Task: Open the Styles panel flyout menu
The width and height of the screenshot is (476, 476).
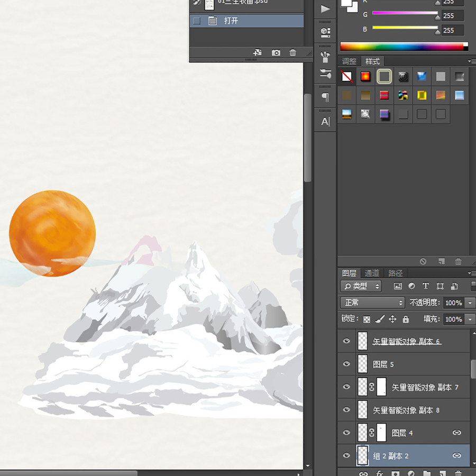Action: pos(471,61)
